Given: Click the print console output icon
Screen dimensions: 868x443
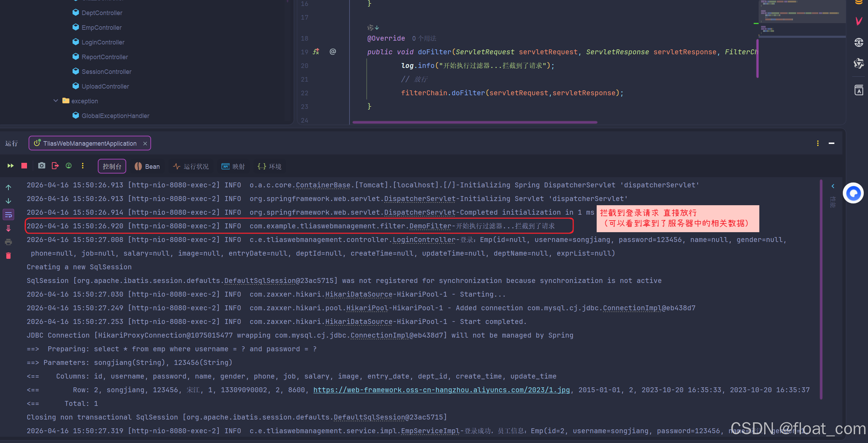Looking at the screenshot, I should point(8,242).
